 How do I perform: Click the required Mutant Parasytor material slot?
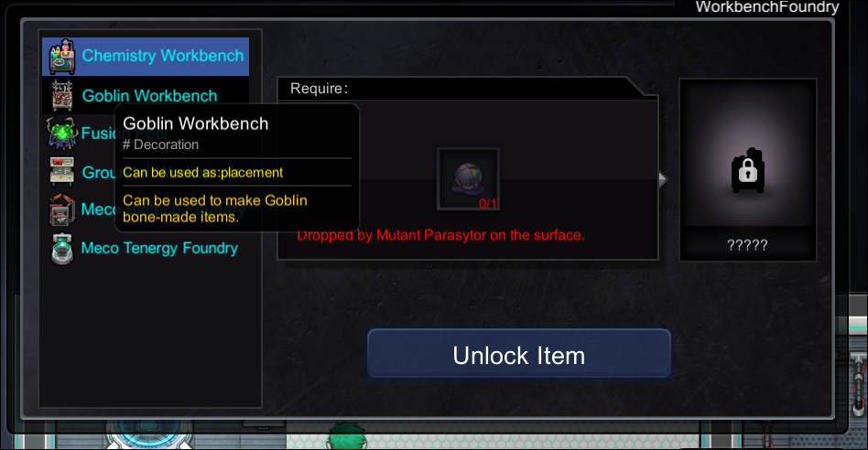coord(468,178)
